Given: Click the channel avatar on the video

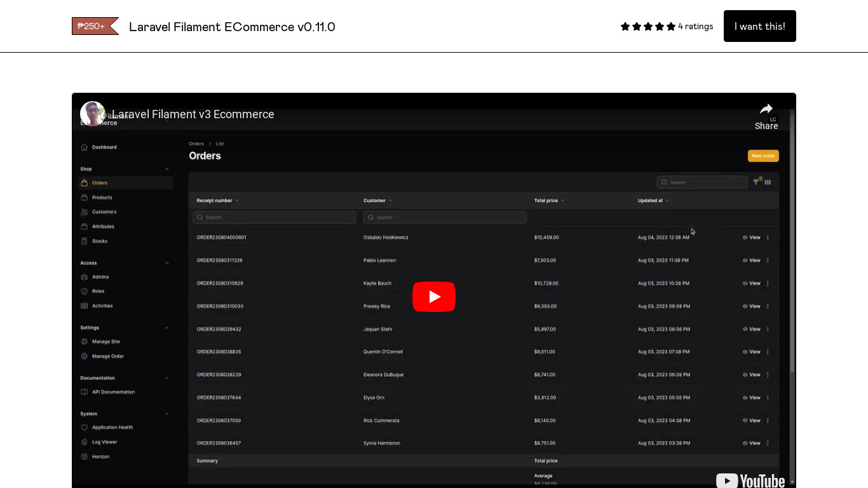Looking at the screenshot, I should click(x=93, y=114).
